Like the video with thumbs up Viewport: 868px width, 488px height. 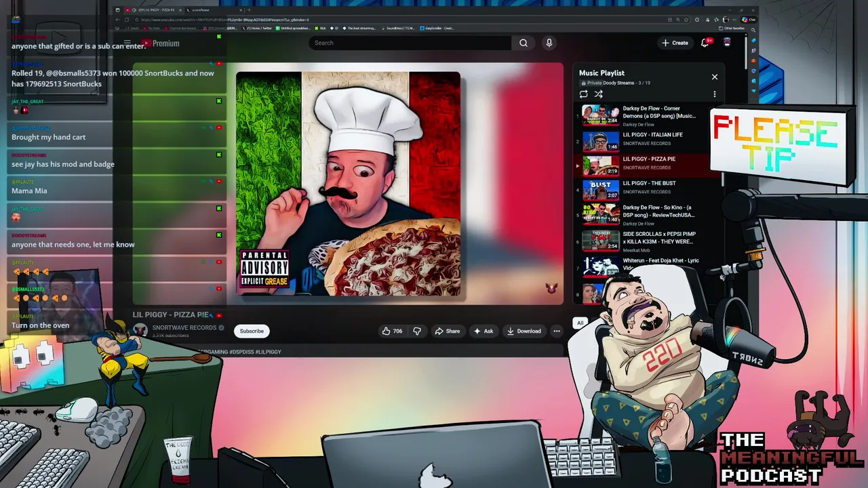click(x=392, y=331)
